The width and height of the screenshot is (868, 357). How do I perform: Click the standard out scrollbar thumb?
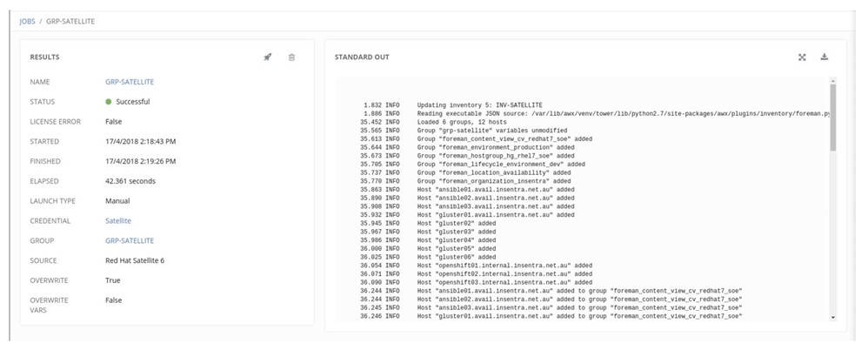pos(833,117)
